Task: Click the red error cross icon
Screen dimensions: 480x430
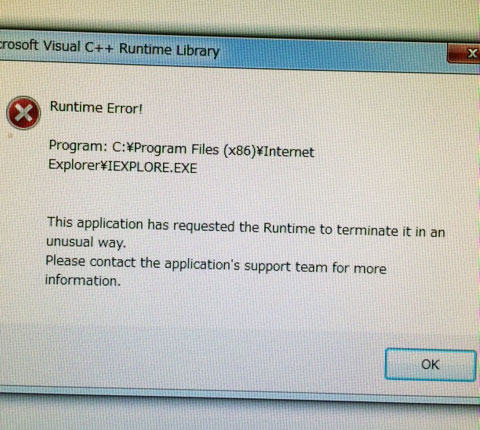Action: coord(23,113)
